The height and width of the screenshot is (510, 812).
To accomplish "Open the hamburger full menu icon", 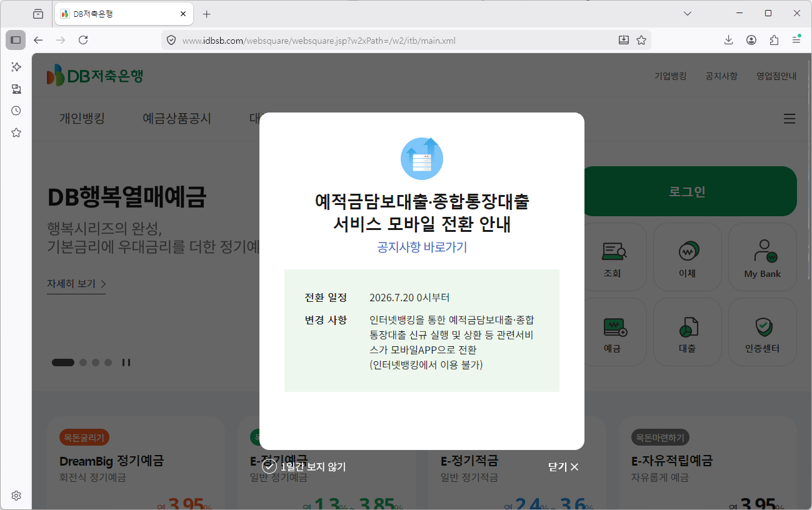I will point(789,119).
